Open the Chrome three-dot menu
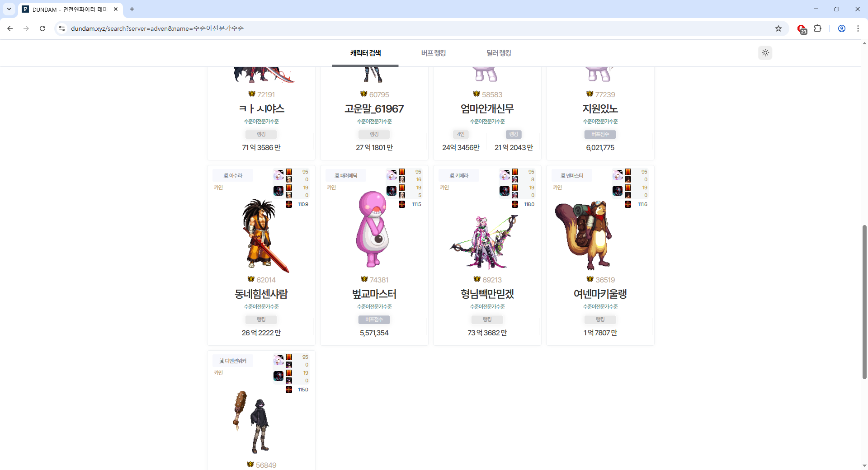This screenshot has height=470, width=868. 858,28
